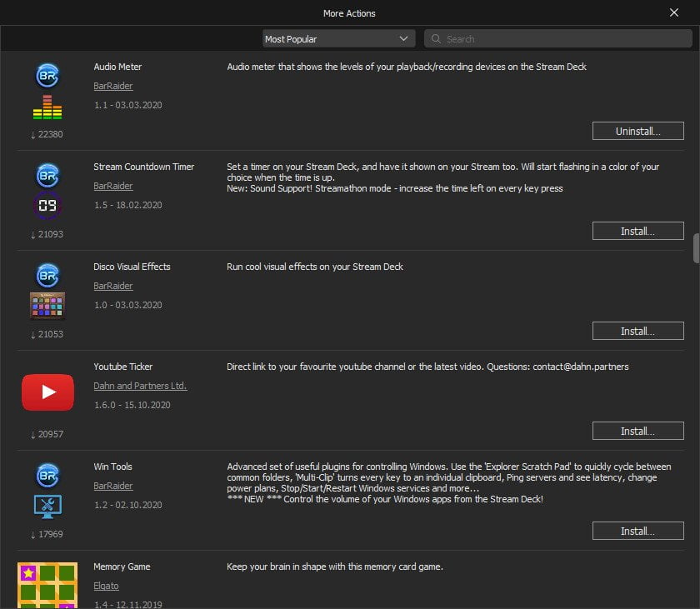Click the 17969 download count
This screenshot has width=700, height=609.
click(x=47, y=534)
